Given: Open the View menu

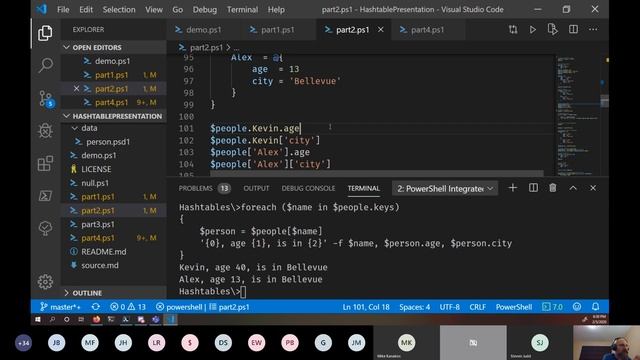Looking at the screenshot, I should click(154, 9).
